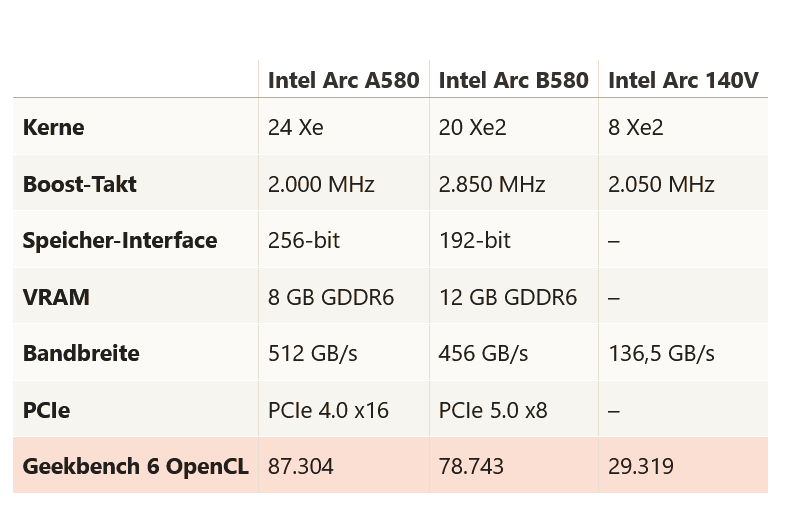Select the 192-bit memory interface cell

475,240
